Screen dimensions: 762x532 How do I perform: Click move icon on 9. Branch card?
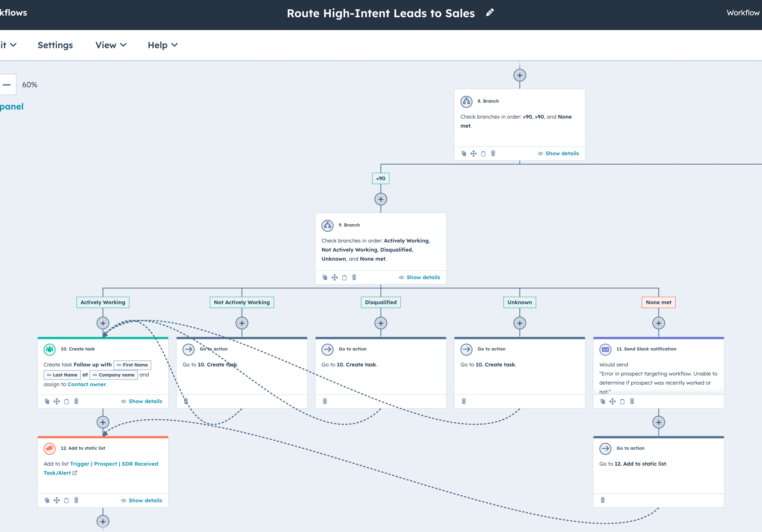click(x=335, y=278)
